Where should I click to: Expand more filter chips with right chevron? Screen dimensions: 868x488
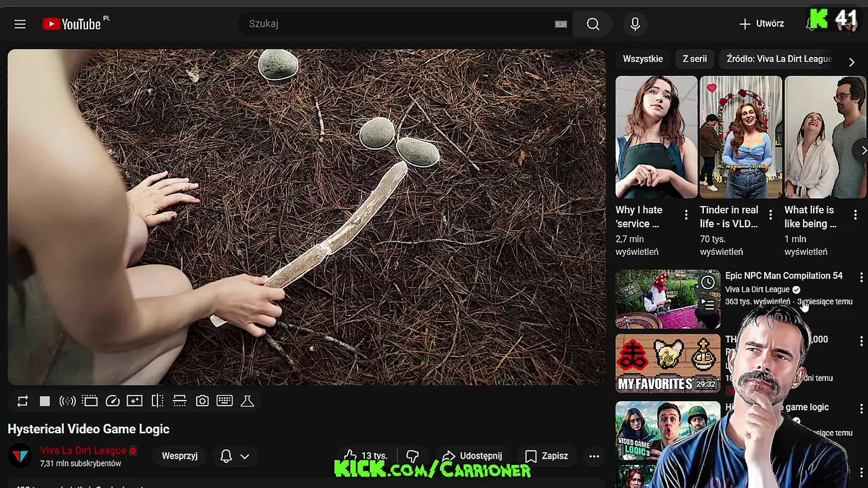852,61
